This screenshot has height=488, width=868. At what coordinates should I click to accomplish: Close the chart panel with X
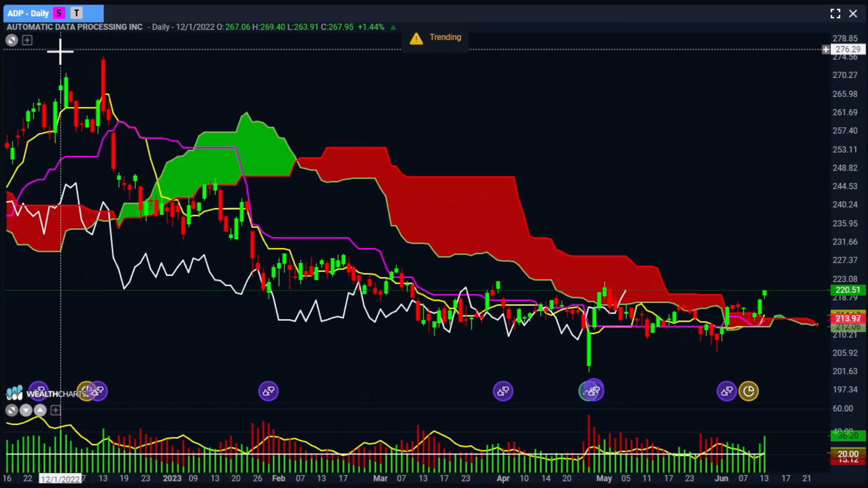(x=853, y=14)
